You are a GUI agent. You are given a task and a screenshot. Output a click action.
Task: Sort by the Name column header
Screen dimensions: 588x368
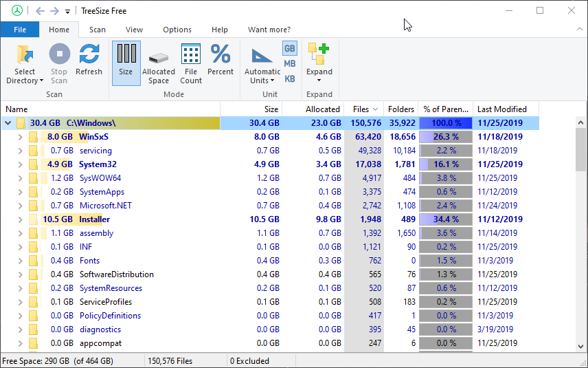pyautogui.click(x=110, y=109)
